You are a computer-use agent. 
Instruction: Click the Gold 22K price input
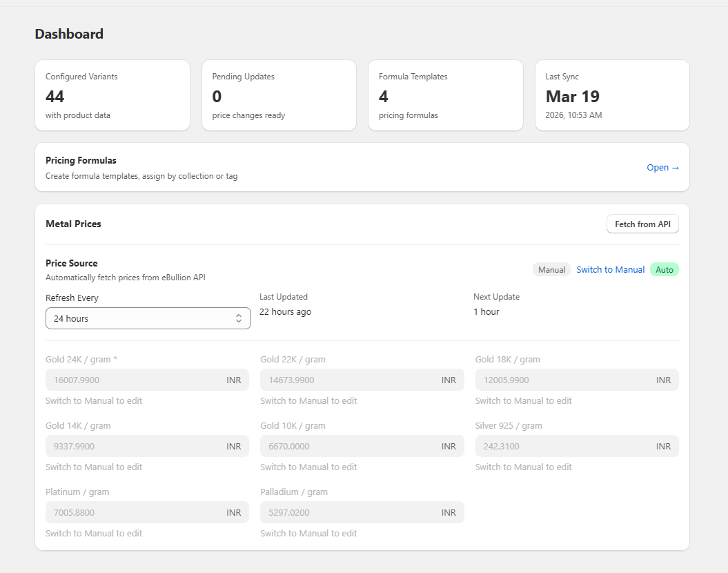coord(362,380)
